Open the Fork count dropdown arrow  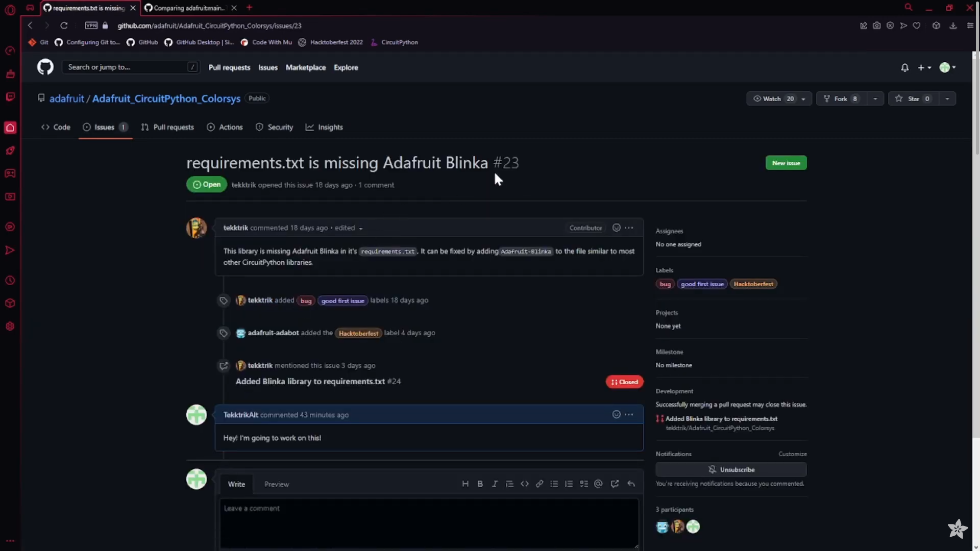[875, 98]
